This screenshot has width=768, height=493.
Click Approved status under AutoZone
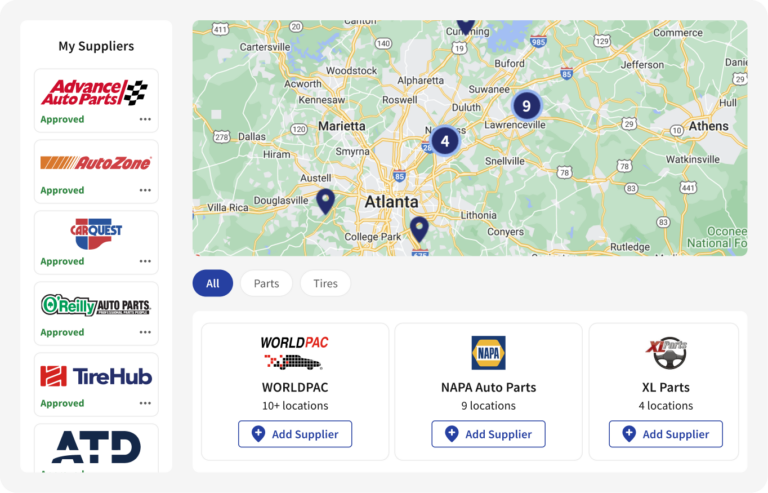tap(62, 190)
